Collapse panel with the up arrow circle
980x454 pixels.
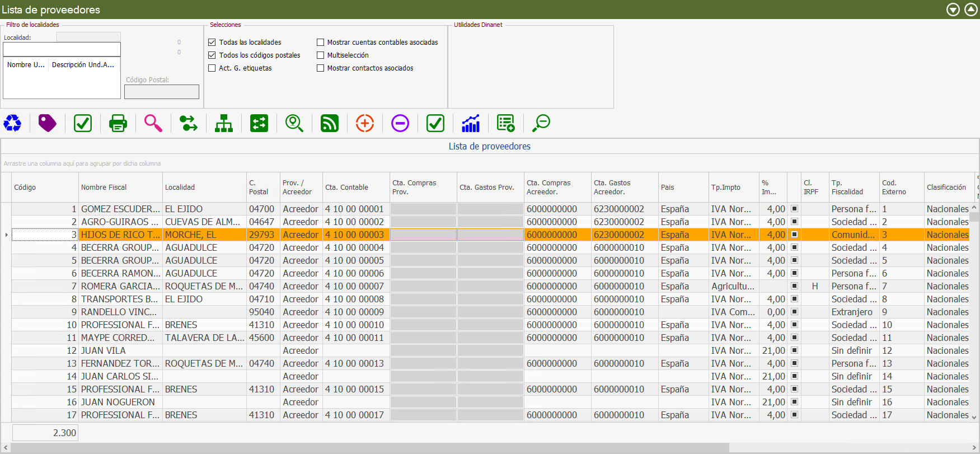971,10
